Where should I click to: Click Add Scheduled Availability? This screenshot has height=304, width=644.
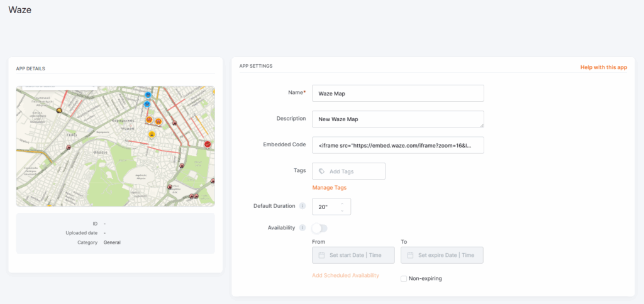tap(345, 275)
